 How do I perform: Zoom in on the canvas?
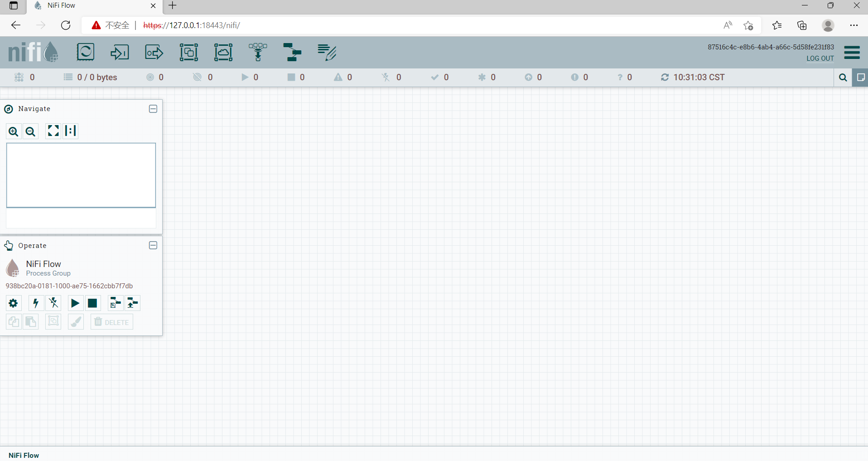pyautogui.click(x=14, y=131)
